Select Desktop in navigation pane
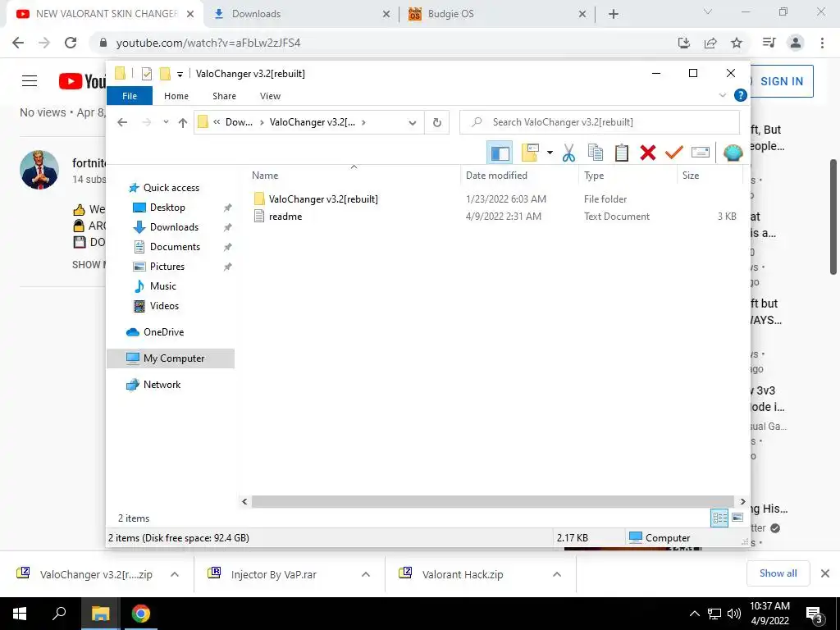 click(x=167, y=208)
